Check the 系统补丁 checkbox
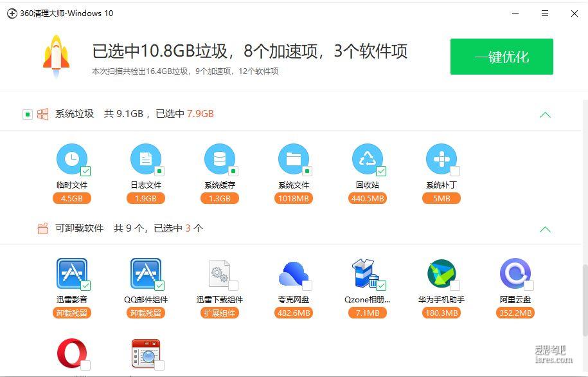 (x=455, y=171)
